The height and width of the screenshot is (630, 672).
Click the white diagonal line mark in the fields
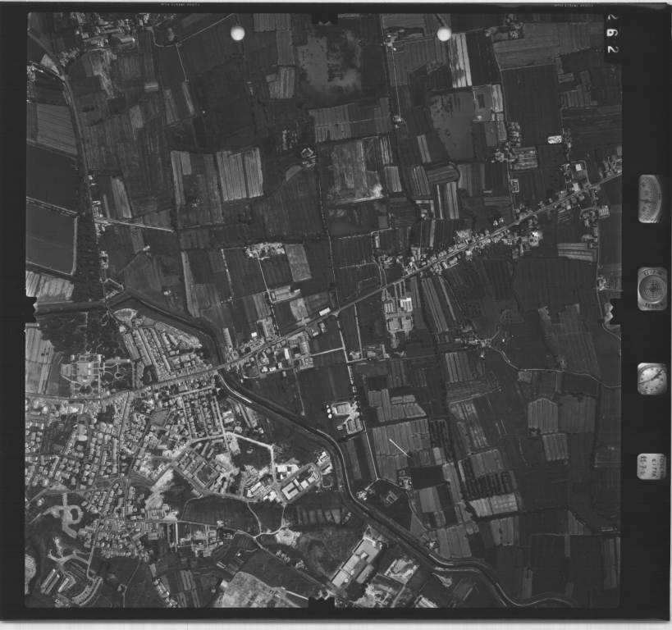399,448
